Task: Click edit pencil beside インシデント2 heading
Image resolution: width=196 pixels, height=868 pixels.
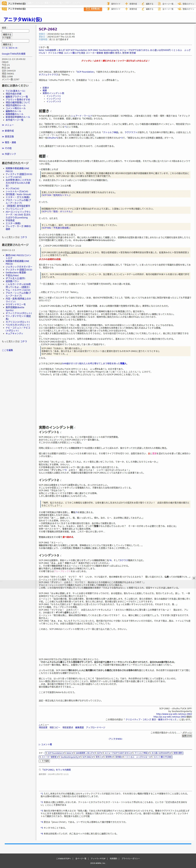Action: [x=61, y=480]
